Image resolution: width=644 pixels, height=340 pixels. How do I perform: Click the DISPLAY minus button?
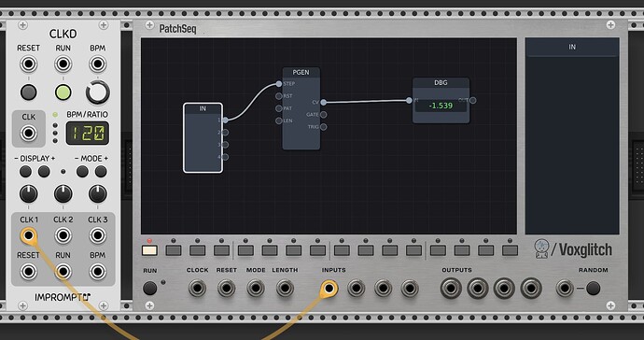[x=25, y=172]
